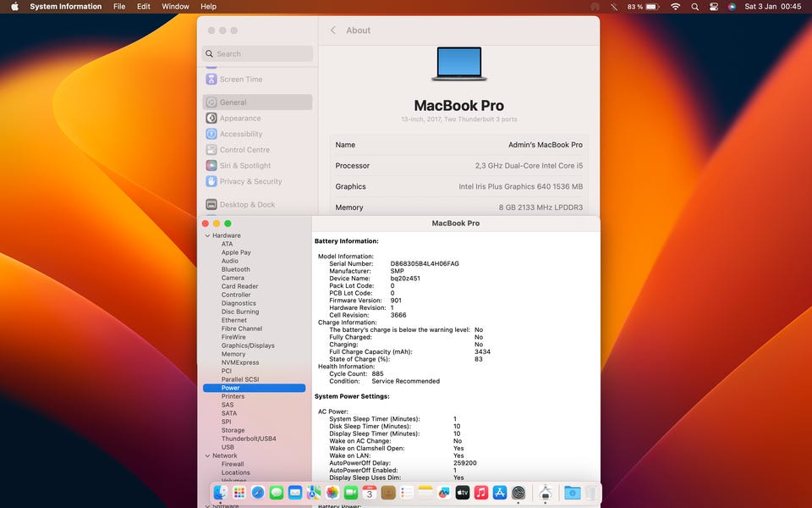This screenshot has width=812, height=508.
Task: Go back using the About back arrow
Action: point(333,30)
